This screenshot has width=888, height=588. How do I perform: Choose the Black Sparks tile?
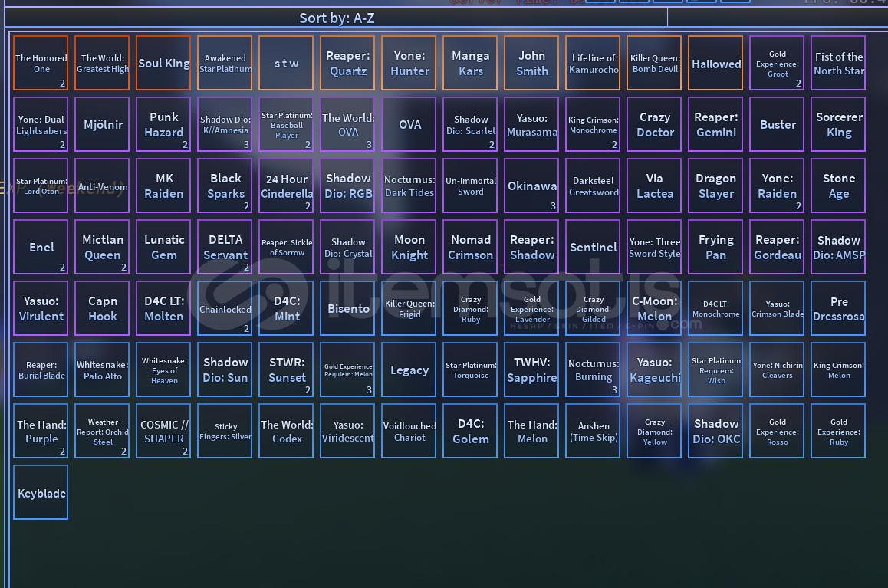click(x=225, y=186)
